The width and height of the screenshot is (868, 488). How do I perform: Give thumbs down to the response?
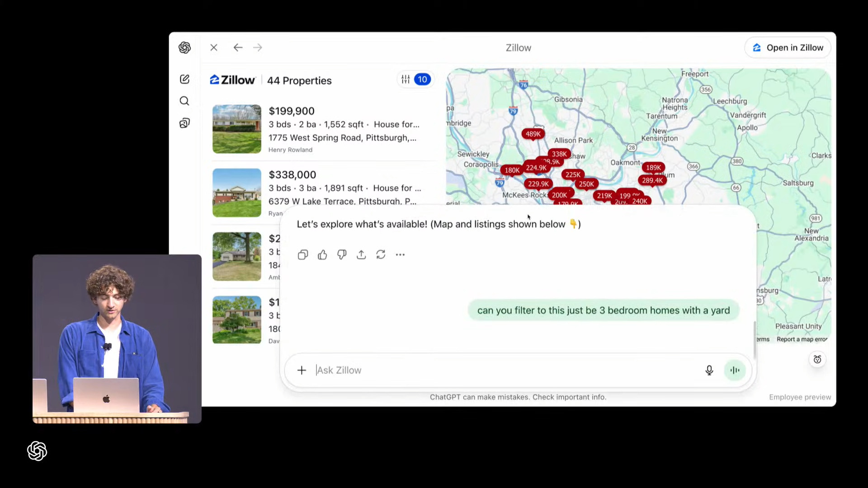(342, 255)
